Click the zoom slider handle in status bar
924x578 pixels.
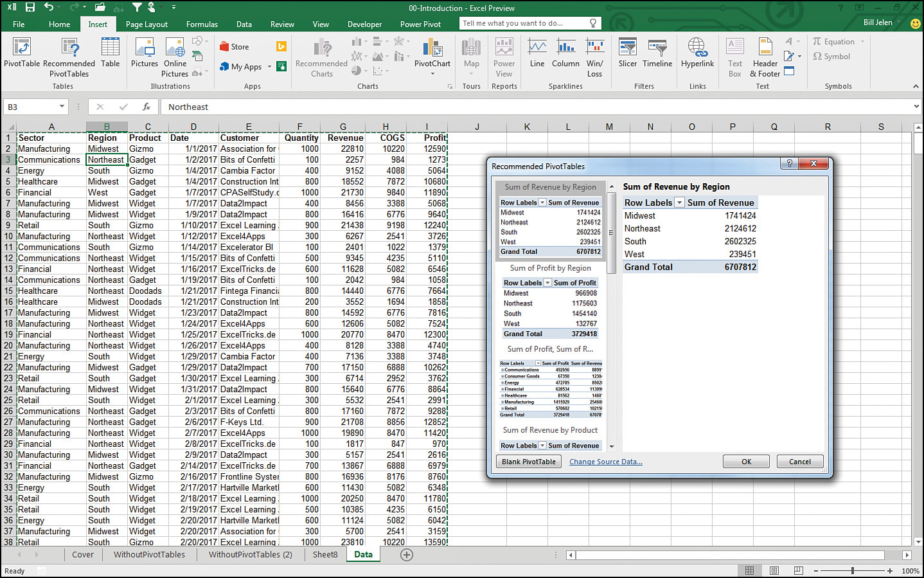tap(853, 570)
